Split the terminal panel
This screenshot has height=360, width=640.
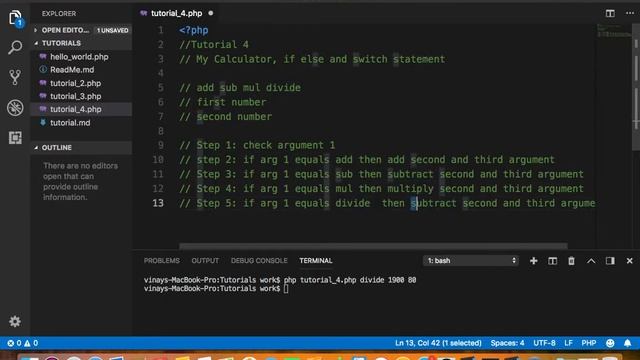pyautogui.click(x=552, y=261)
